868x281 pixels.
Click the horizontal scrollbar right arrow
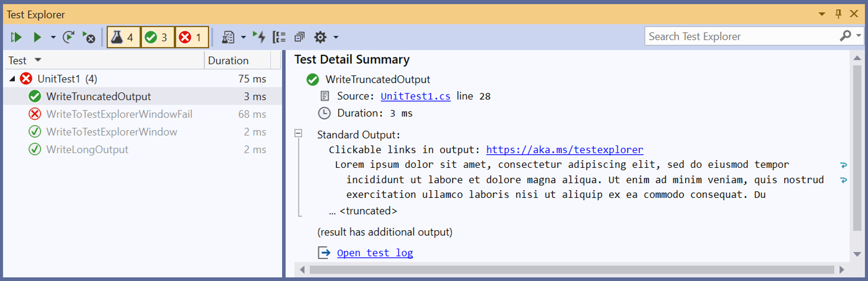842,270
